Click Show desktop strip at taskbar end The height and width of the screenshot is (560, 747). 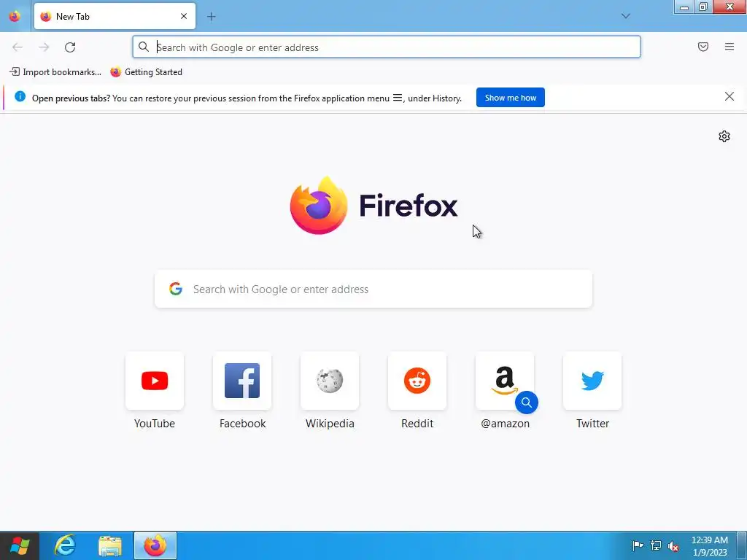tap(742, 545)
